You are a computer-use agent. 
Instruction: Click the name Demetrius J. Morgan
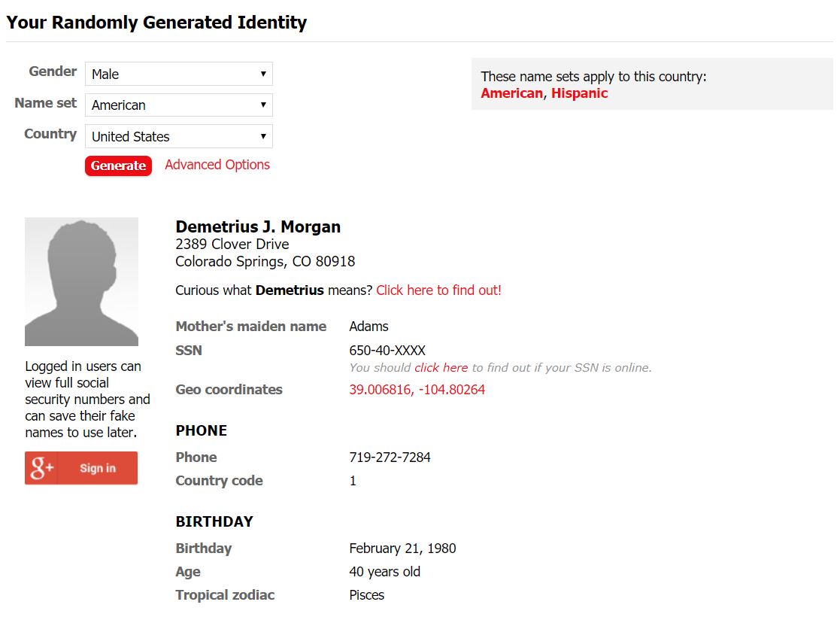[258, 226]
